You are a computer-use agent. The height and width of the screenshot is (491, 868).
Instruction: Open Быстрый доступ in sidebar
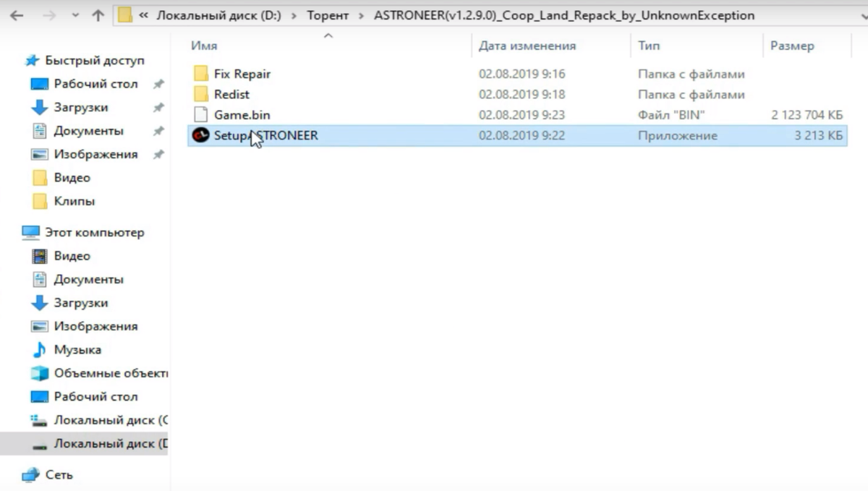point(95,61)
